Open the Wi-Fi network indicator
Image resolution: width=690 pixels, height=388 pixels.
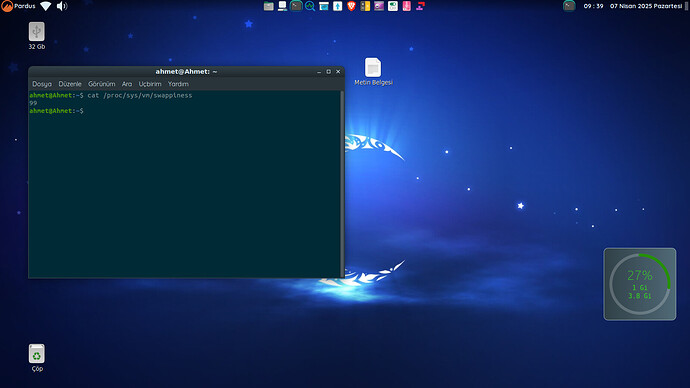tap(46, 6)
